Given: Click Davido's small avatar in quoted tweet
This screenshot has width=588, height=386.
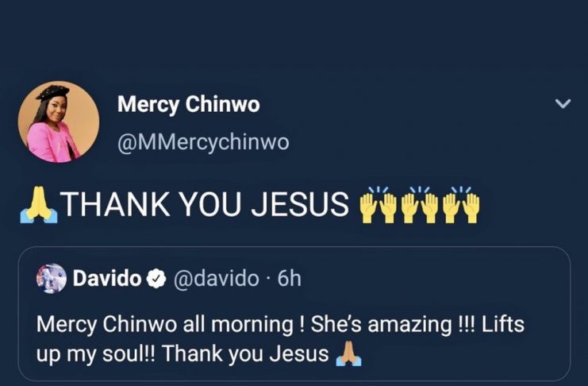Looking at the screenshot, I should point(52,279).
